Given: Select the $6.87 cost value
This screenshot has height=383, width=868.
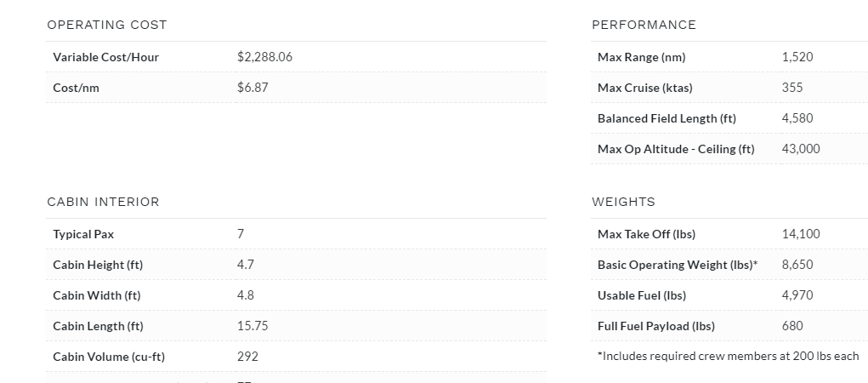Looking at the screenshot, I should (252, 88).
